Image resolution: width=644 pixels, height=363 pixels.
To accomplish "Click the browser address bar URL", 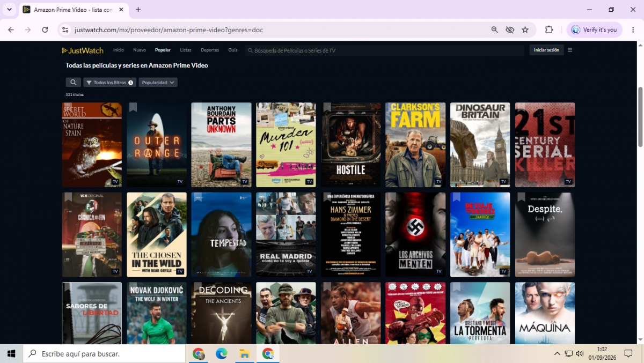I will click(169, 30).
